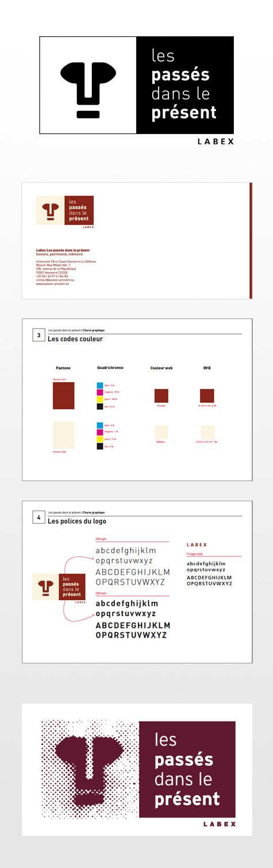Click the 'Frutiger bold' font label
The width and height of the screenshot is (273, 868).
[x=195, y=554]
